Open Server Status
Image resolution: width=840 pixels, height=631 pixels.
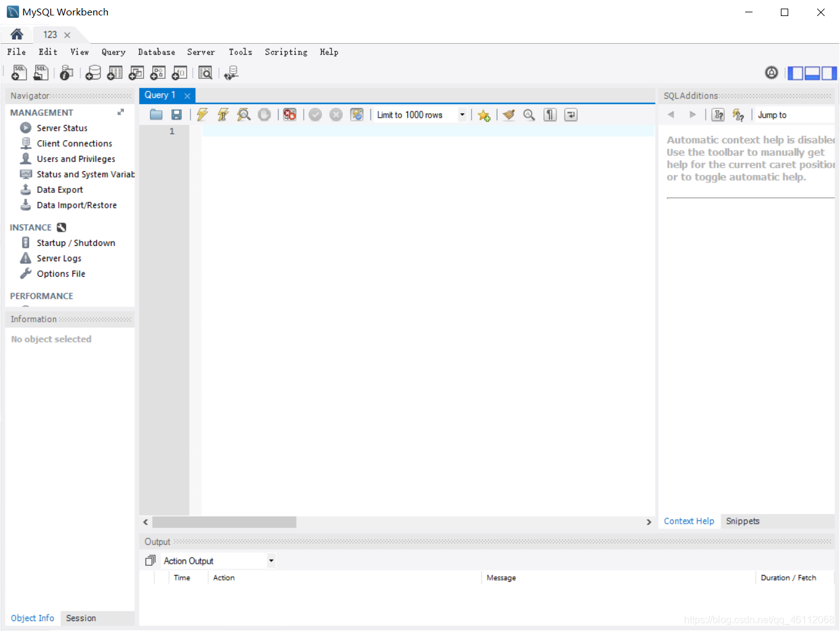coord(62,128)
